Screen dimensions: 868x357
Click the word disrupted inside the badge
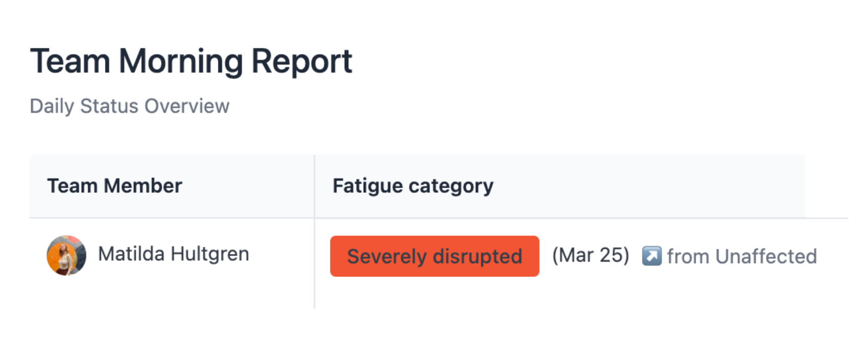[478, 257]
